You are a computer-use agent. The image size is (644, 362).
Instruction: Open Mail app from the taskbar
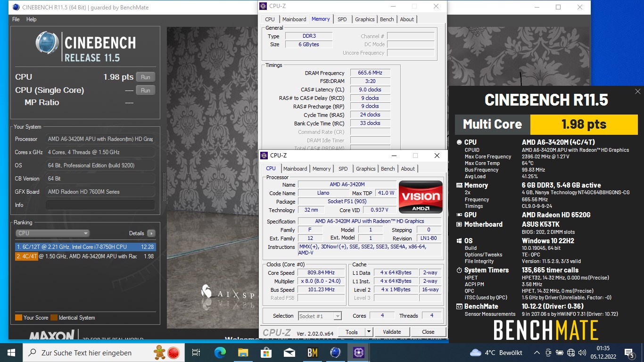coord(289,352)
